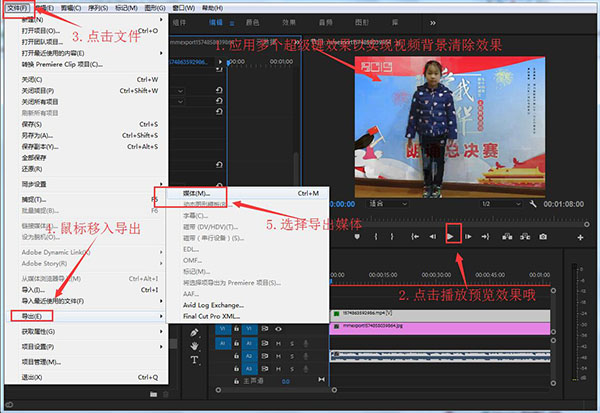Go to In point in program monitor
The height and width of the screenshot is (413, 600).
(x=415, y=237)
